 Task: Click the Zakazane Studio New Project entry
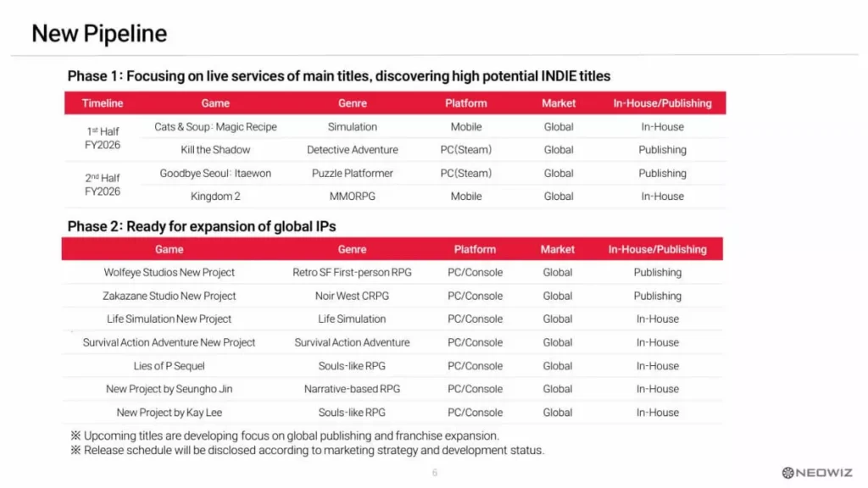170,297
